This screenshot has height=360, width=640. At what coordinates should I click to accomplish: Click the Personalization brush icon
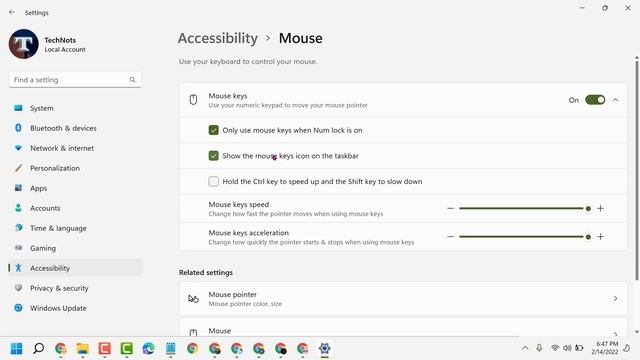(x=18, y=168)
